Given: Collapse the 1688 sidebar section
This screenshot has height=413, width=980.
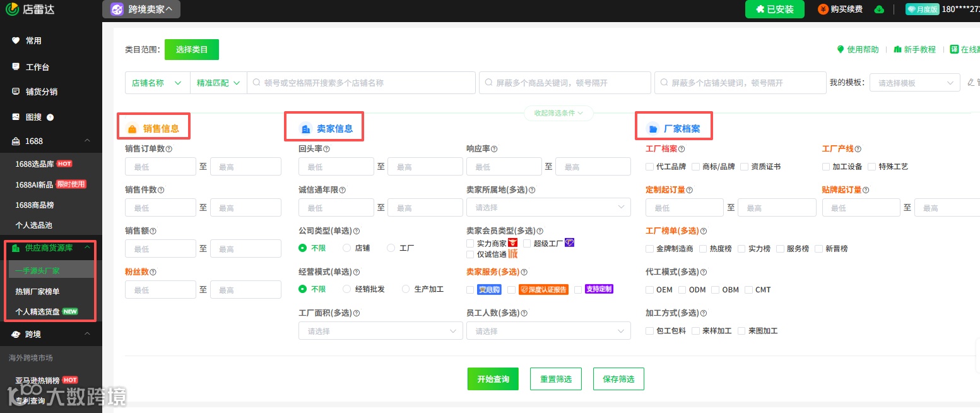Looking at the screenshot, I should 87,141.
